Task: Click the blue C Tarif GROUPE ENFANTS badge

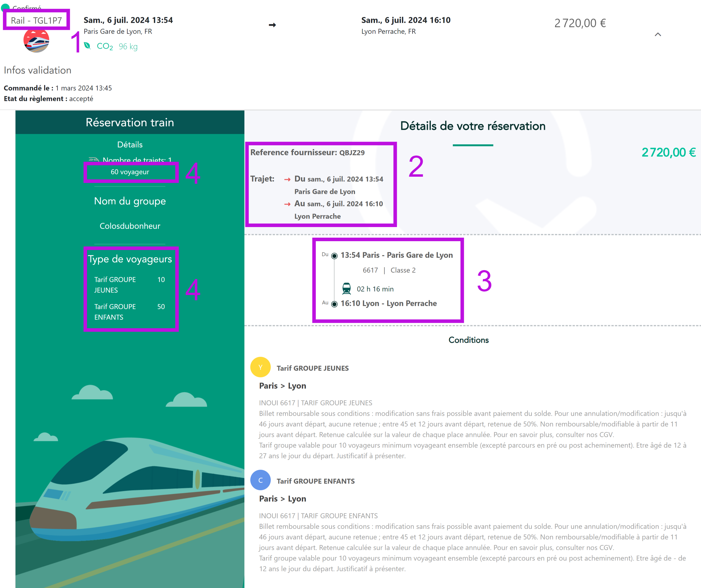Action: point(260,480)
